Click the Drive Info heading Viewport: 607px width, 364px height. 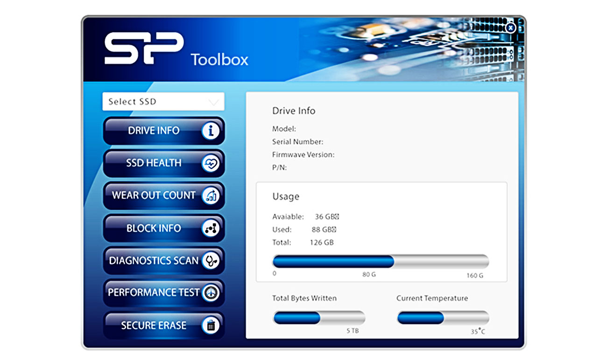(294, 111)
